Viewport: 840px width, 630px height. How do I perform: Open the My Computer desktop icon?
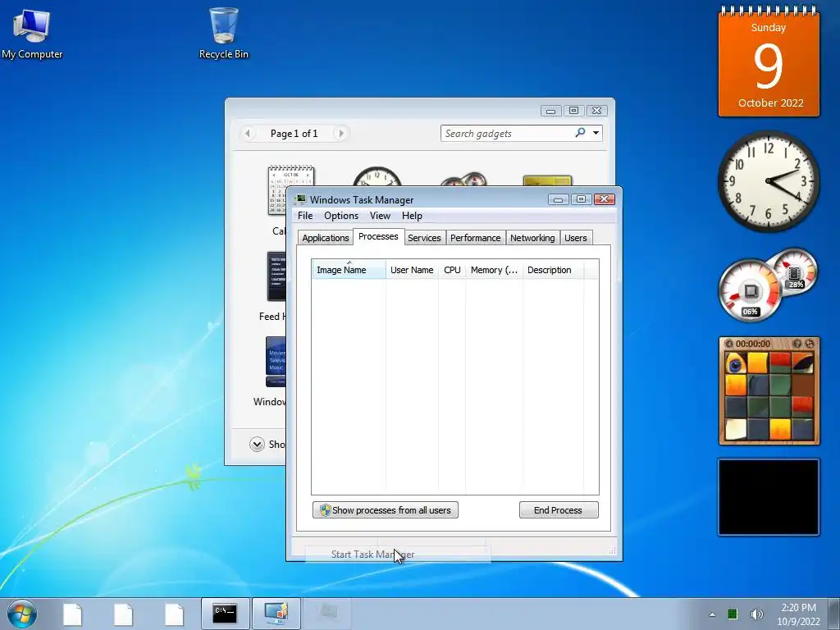pos(32,33)
